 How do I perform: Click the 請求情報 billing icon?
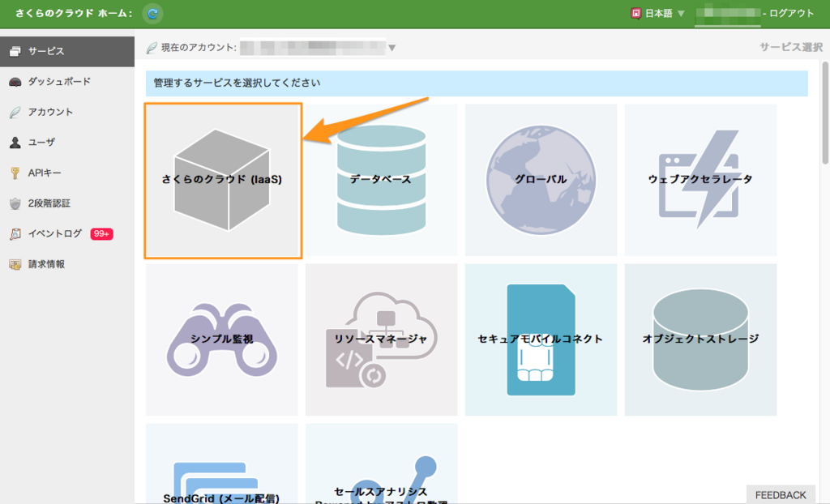coord(15,264)
